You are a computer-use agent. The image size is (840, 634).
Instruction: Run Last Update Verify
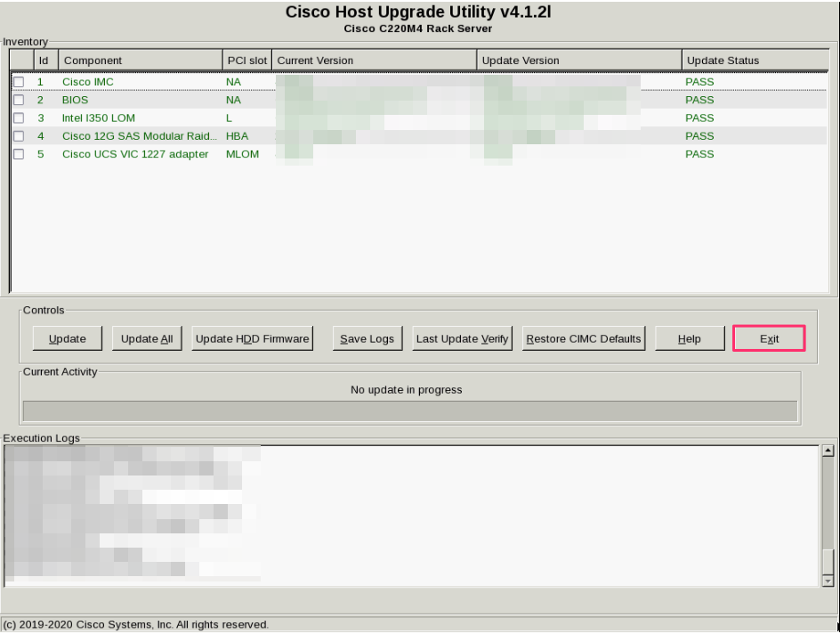(463, 338)
